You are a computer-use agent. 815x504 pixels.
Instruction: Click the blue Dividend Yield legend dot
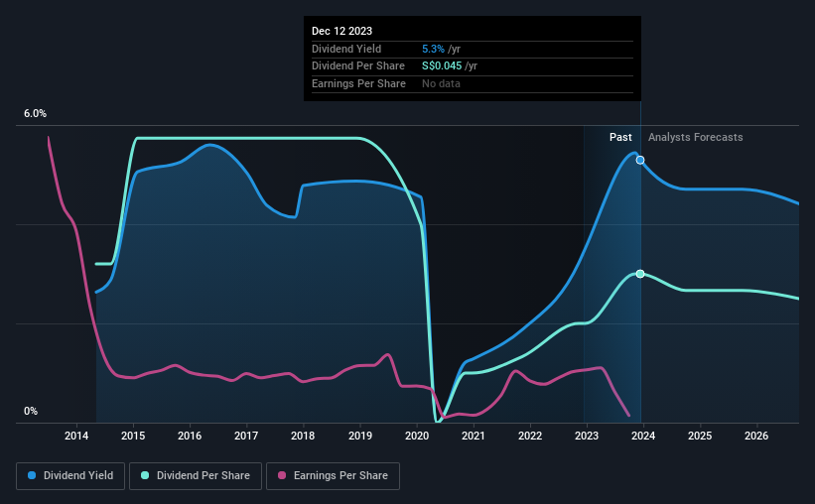[x=32, y=475]
